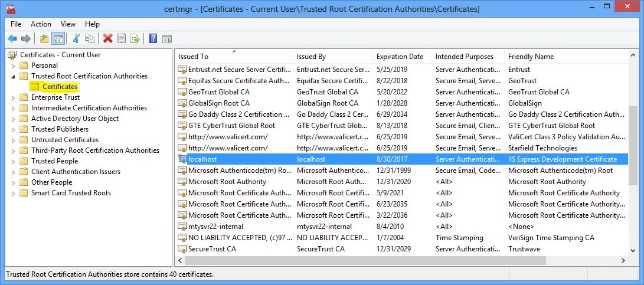644x285 pixels.
Task: Expand Intermediate Certification Authorities node
Action: 13,109
